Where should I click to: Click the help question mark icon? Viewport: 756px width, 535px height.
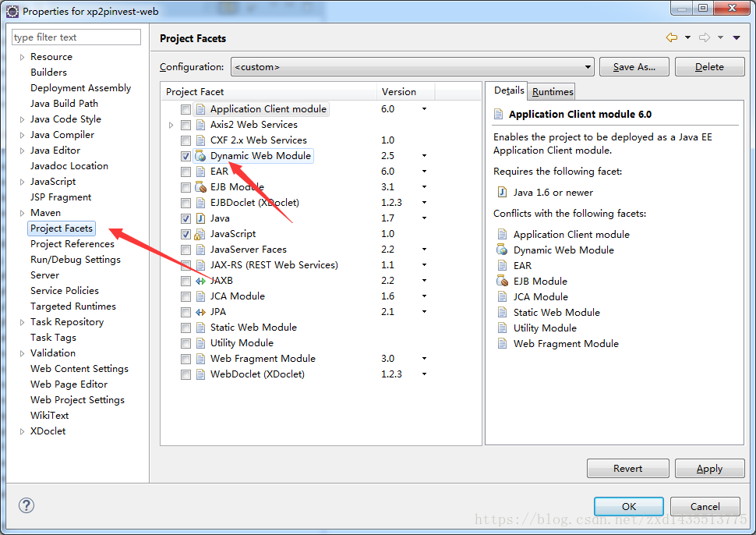click(x=26, y=505)
